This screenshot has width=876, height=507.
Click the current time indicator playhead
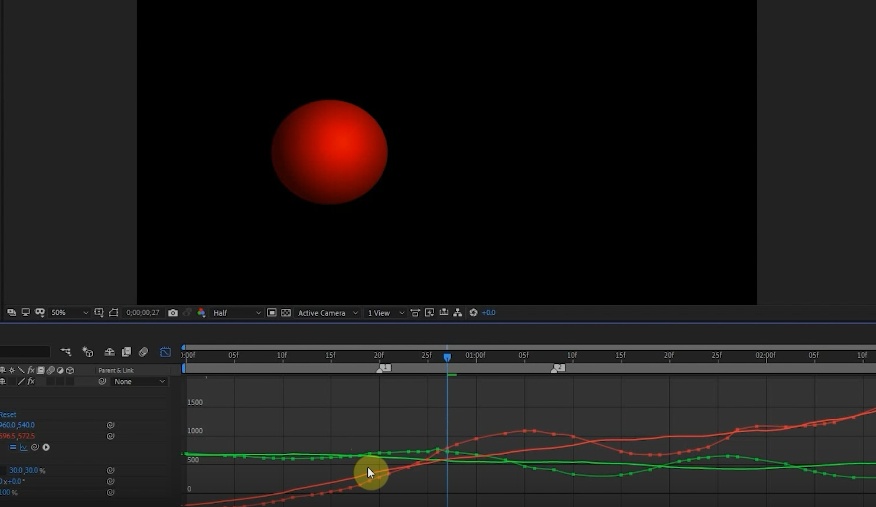(447, 357)
